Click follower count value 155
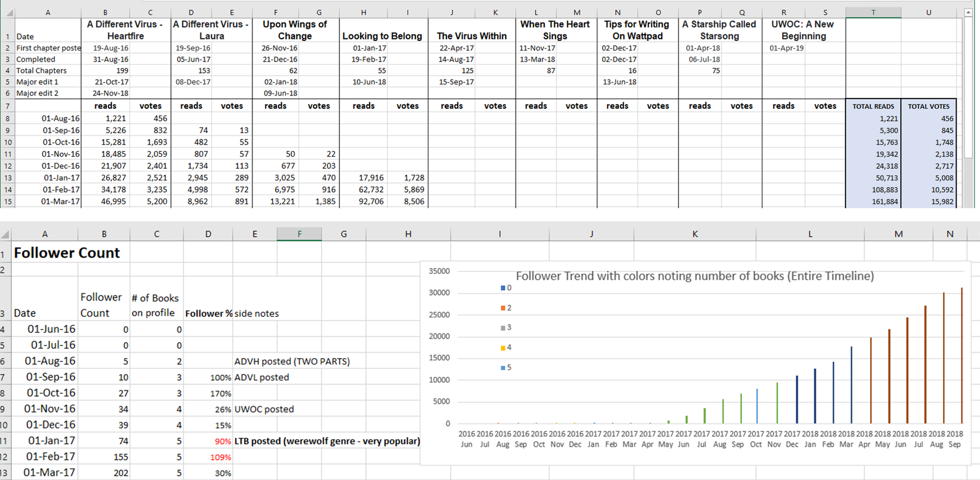This screenshot has width=980, height=480. pyautogui.click(x=104, y=457)
